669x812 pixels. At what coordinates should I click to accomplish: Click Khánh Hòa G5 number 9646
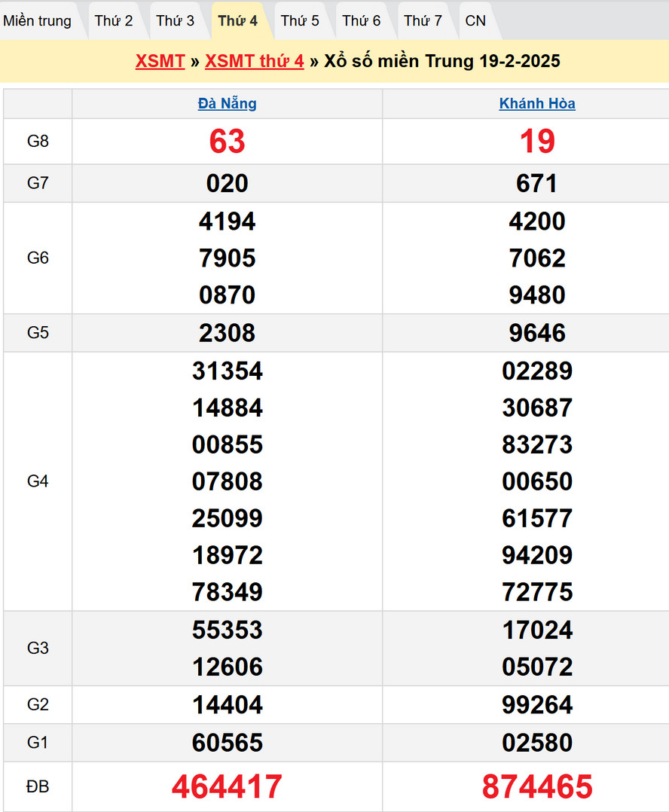coord(537,333)
